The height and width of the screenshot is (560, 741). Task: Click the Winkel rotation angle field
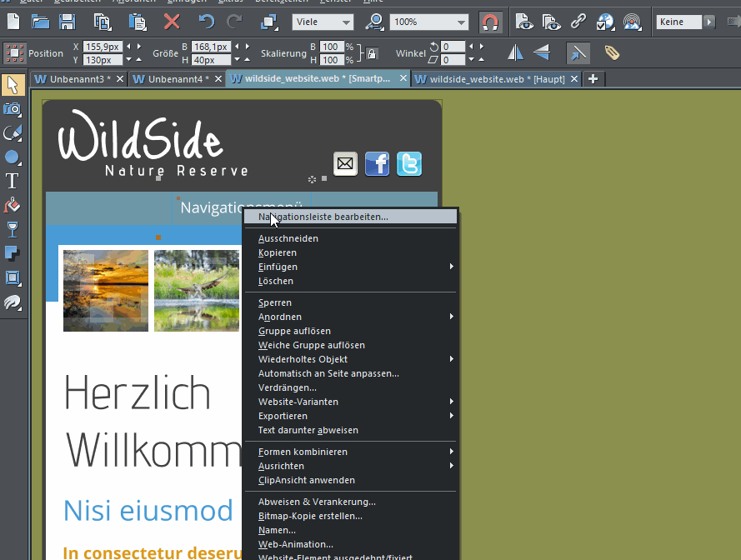click(453, 47)
